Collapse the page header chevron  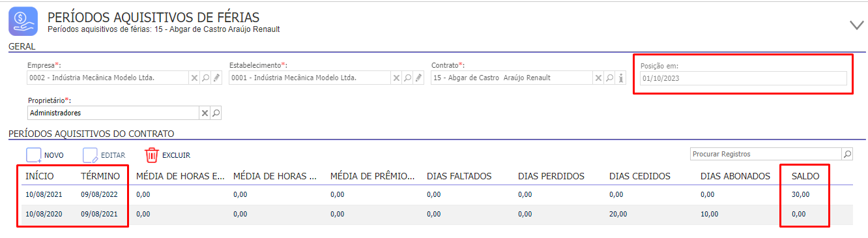857,25
